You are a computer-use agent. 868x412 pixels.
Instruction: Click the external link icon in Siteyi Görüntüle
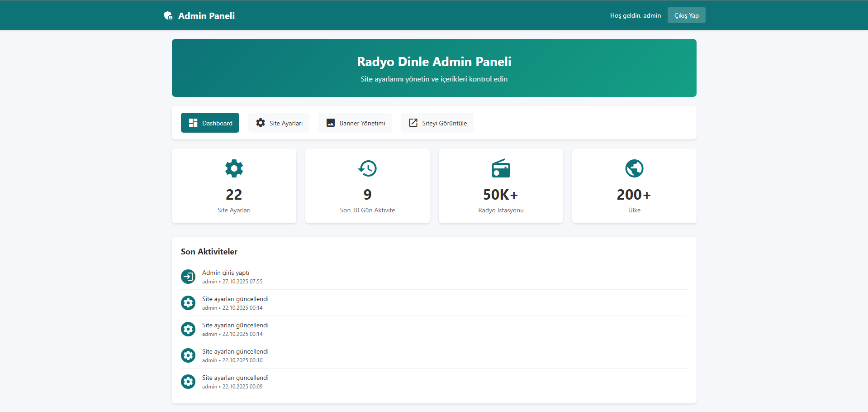coord(413,123)
